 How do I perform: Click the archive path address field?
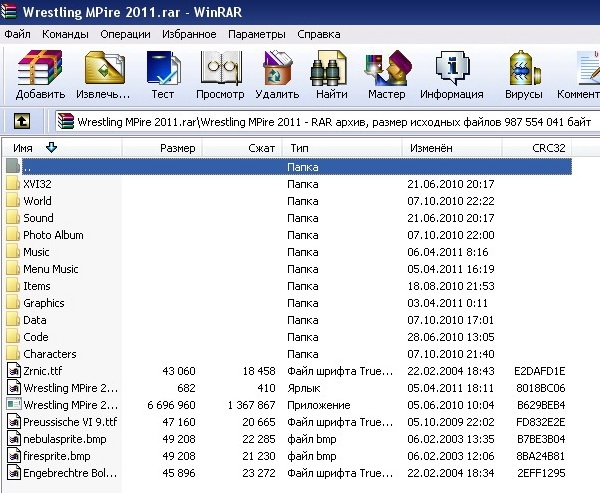point(328,122)
